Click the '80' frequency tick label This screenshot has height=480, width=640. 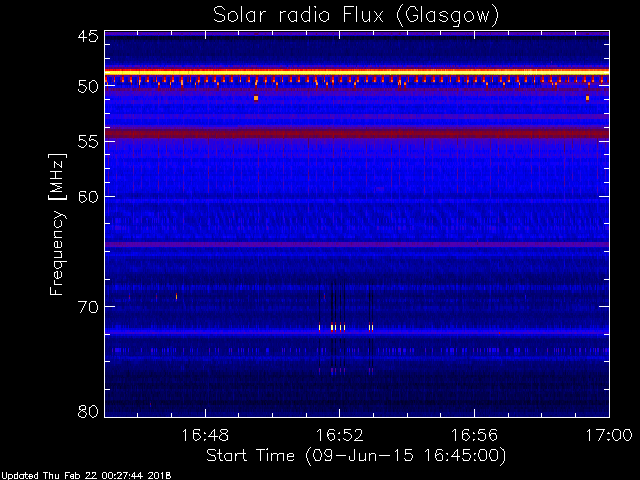(x=88, y=411)
